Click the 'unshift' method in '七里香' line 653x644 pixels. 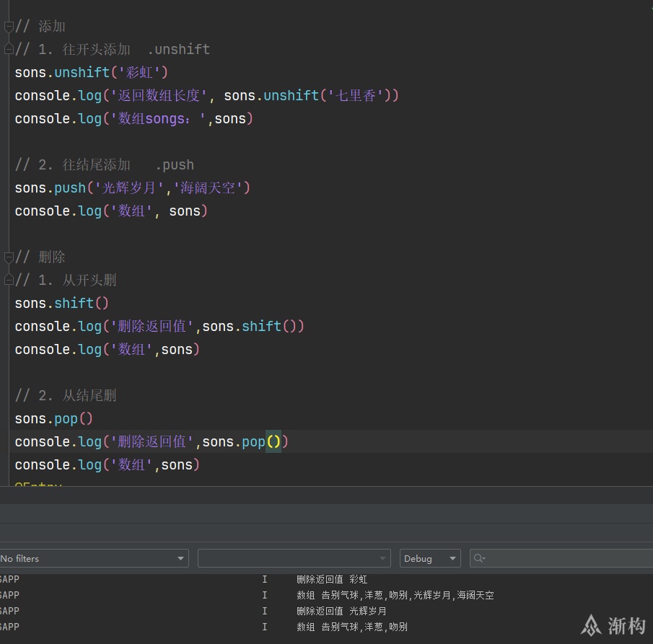coord(291,96)
